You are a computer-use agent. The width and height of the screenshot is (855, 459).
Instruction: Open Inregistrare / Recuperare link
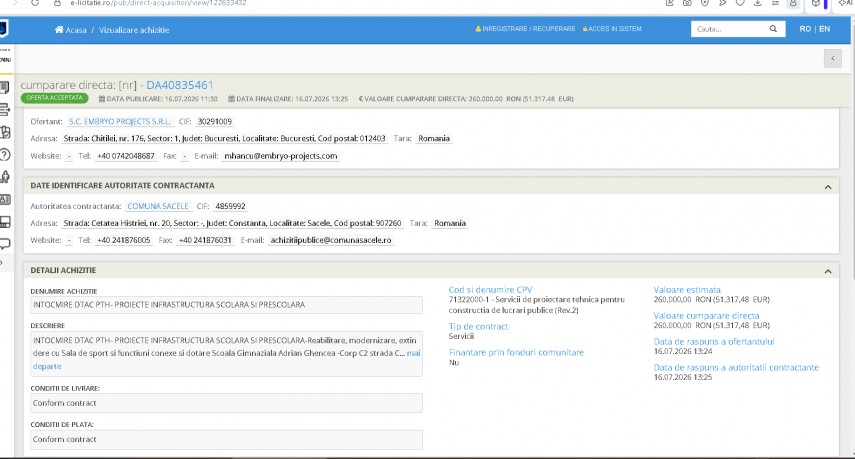click(526, 29)
